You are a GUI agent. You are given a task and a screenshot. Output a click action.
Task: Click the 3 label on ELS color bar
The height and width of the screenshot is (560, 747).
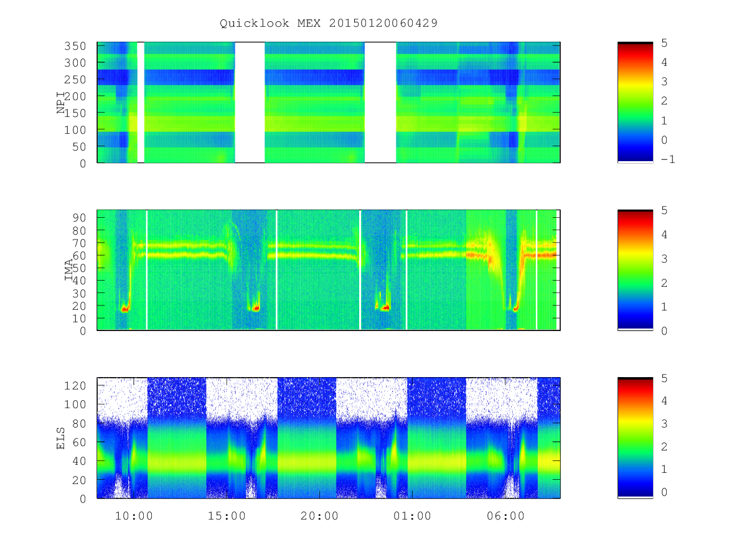coord(665,424)
